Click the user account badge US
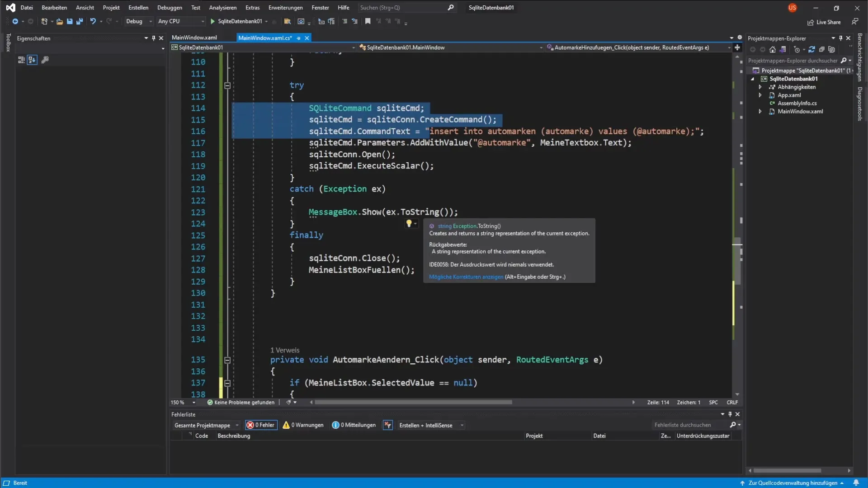868x488 pixels. pyautogui.click(x=792, y=8)
